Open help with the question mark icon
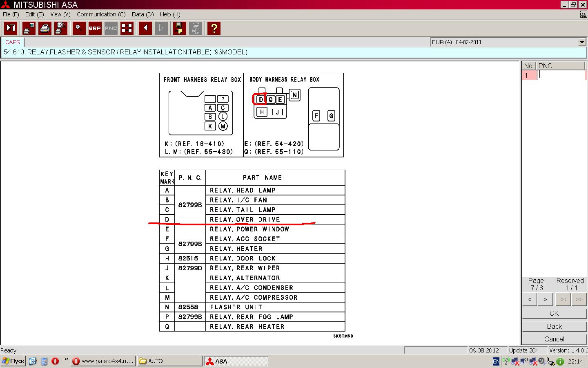The image size is (588, 368). (214, 28)
